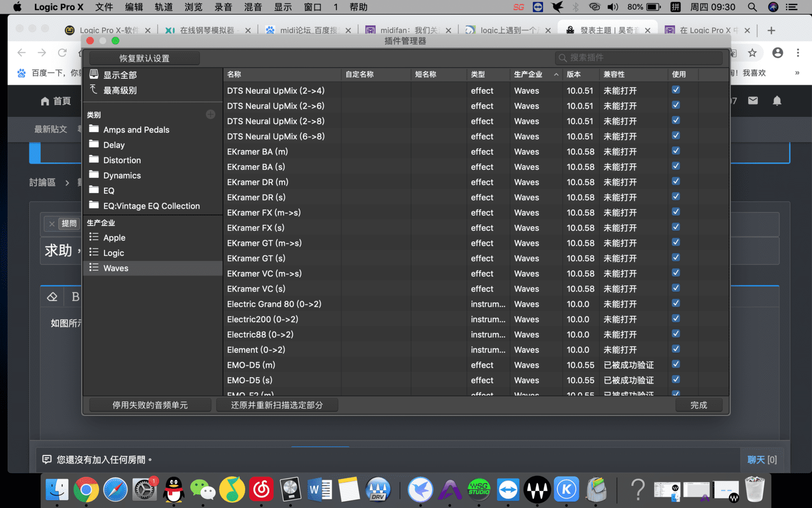Open 轨道 menu in menu bar
Viewport: 812px width, 508px height.
tap(164, 7)
